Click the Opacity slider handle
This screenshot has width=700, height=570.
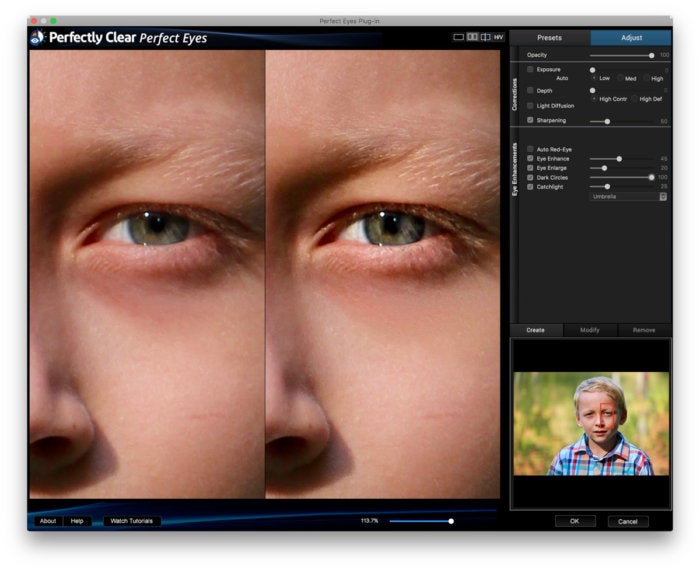[651, 55]
